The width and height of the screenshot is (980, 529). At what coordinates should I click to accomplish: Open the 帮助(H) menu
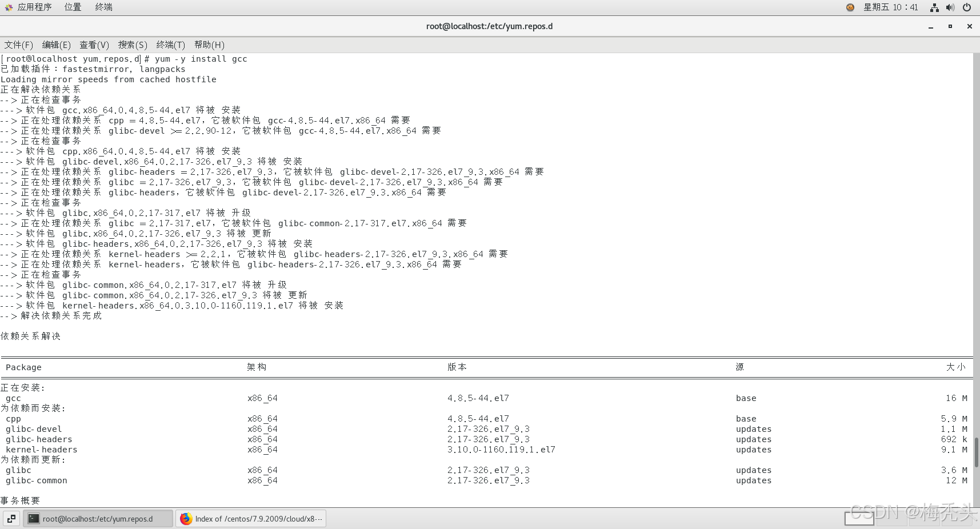click(209, 45)
